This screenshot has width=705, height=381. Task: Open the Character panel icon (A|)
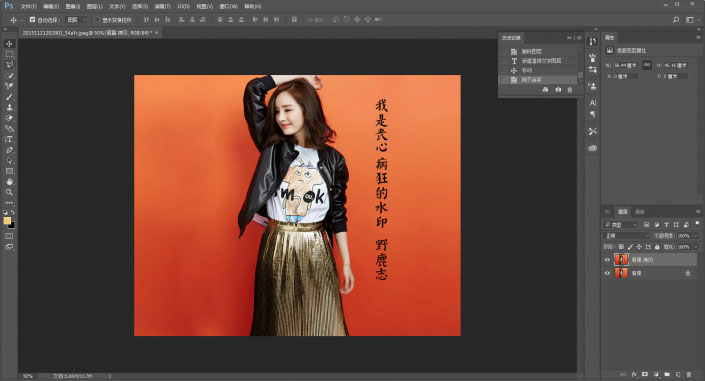click(593, 103)
